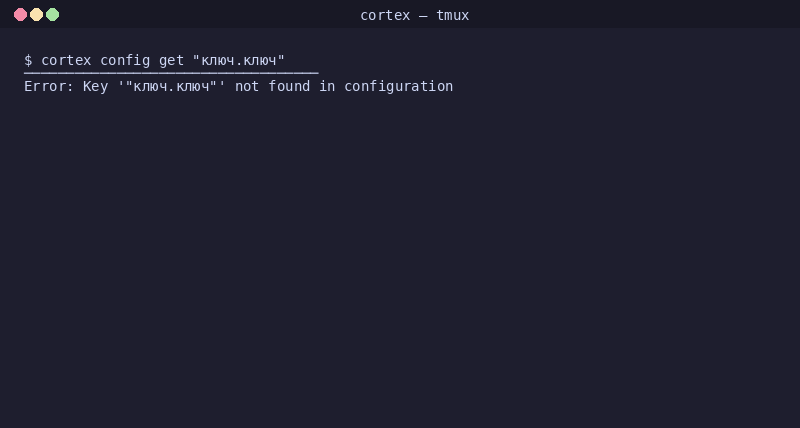800x428 pixels.
Task: Click the word "cortex" in the window title
Action: point(385,15)
